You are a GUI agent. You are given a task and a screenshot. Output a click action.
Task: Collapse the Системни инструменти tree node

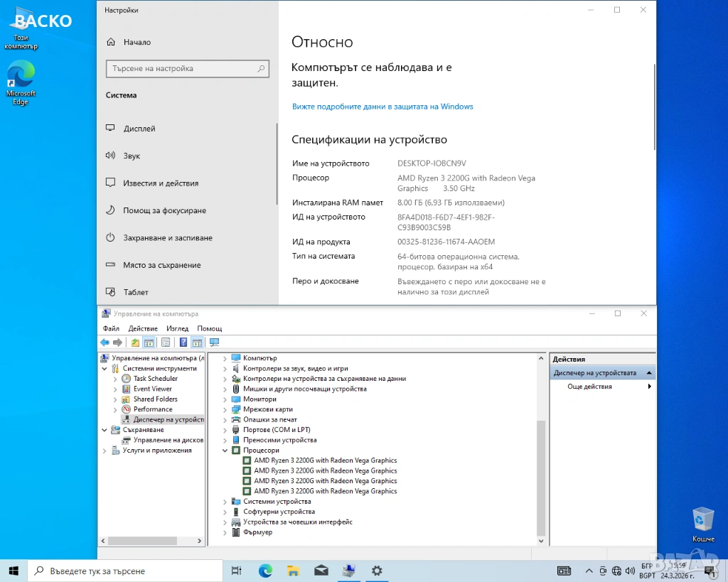tap(105, 369)
